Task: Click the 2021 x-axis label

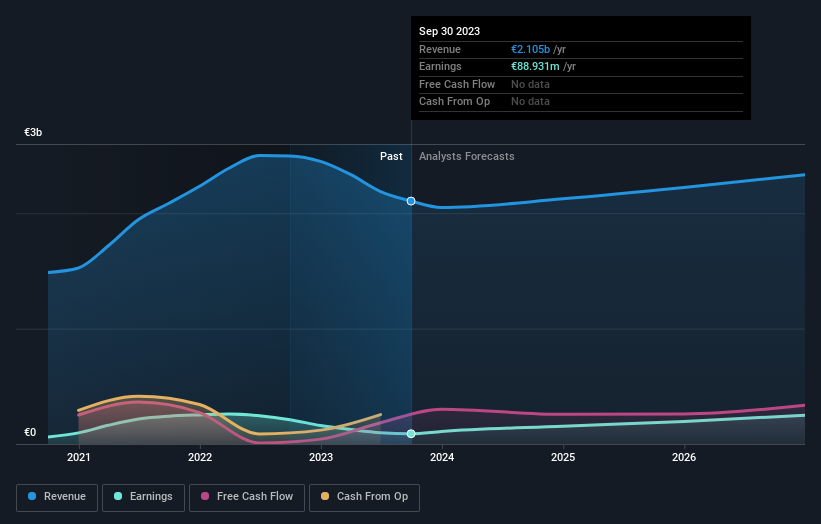Action: 79,457
